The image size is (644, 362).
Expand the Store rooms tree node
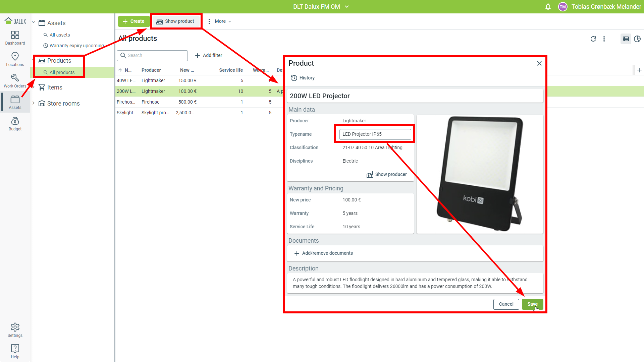(34, 103)
